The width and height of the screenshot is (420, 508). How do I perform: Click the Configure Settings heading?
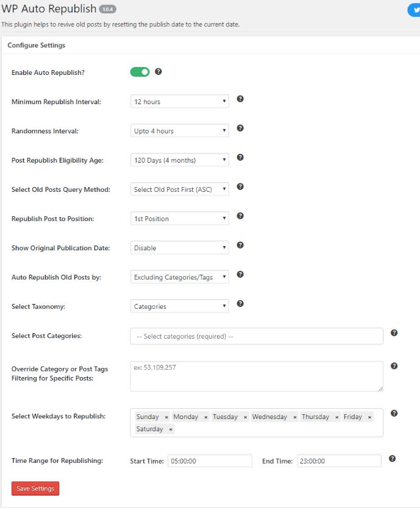37,45
